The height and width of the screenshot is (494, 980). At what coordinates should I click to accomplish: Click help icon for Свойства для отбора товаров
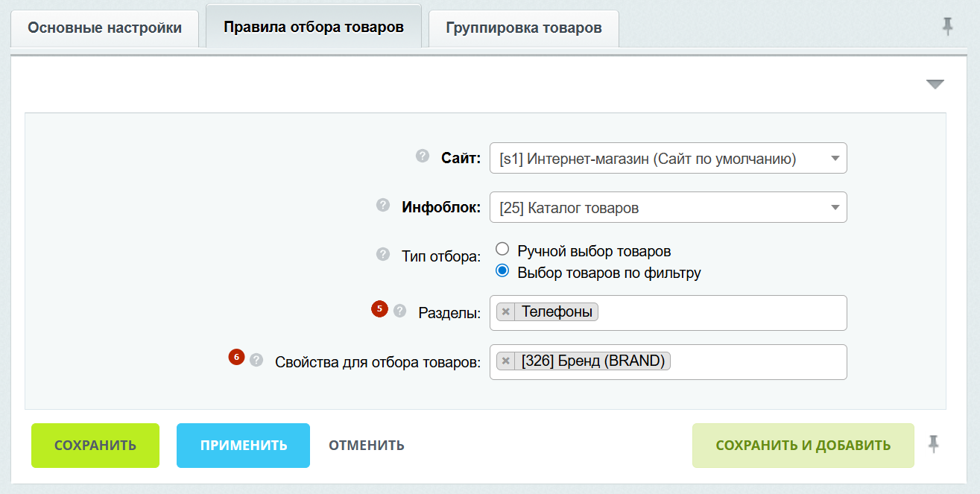[x=256, y=360]
